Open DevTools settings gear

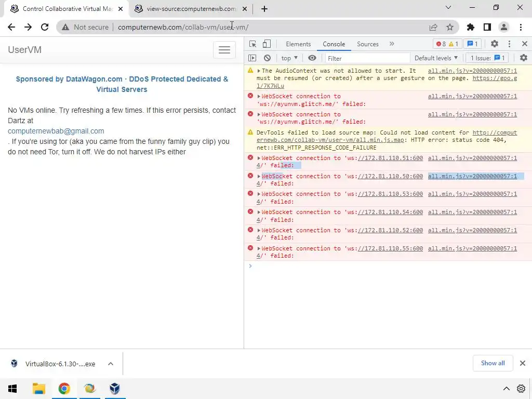(495, 44)
